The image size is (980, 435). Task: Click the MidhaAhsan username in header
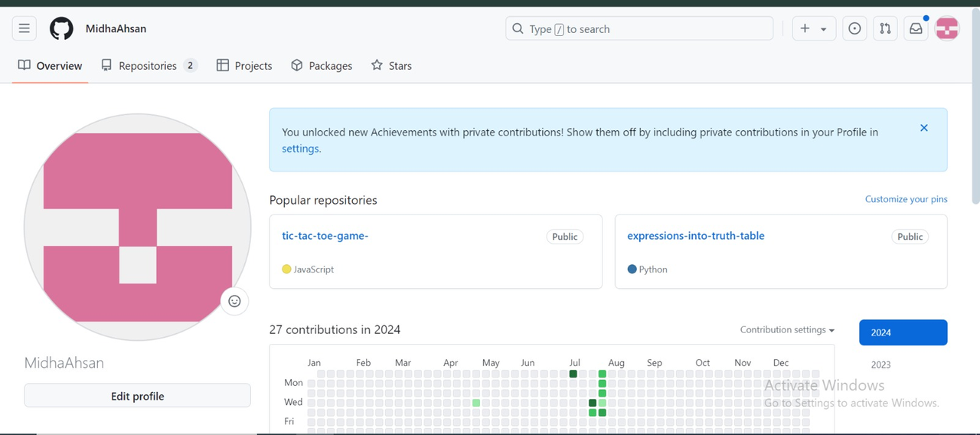coord(116,29)
